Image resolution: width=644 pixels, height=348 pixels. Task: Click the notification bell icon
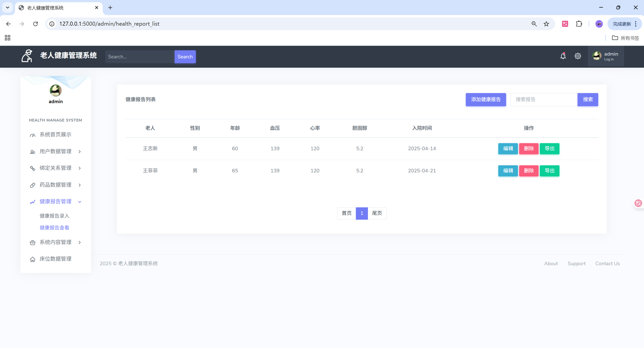point(563,56)
